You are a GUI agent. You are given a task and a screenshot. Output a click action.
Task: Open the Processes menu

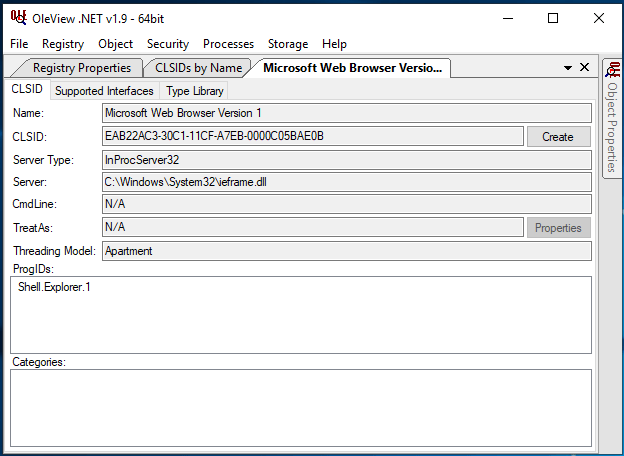click(x=228, y=44)
